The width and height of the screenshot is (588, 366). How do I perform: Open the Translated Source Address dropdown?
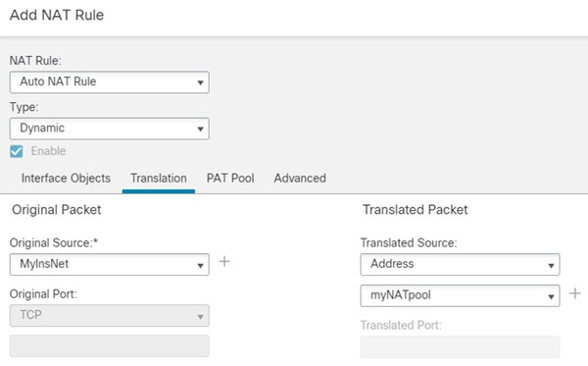point(461,264)
